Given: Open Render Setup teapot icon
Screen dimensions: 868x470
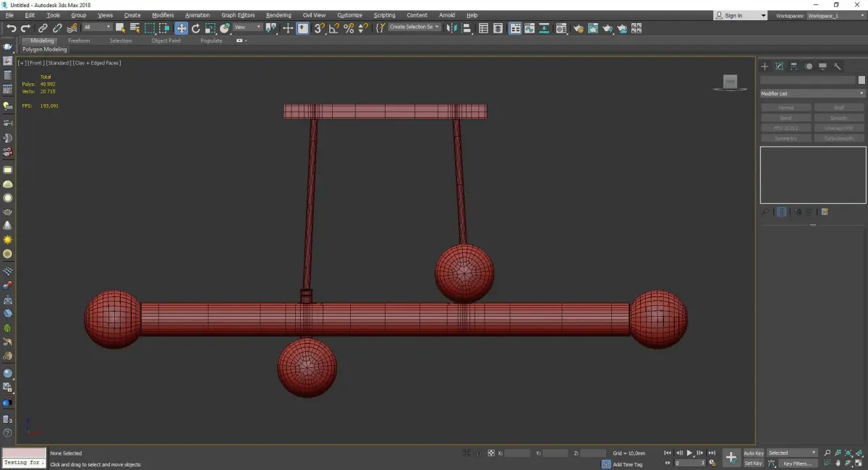Looking at the screenshot, I should click(x=579, y=28).
